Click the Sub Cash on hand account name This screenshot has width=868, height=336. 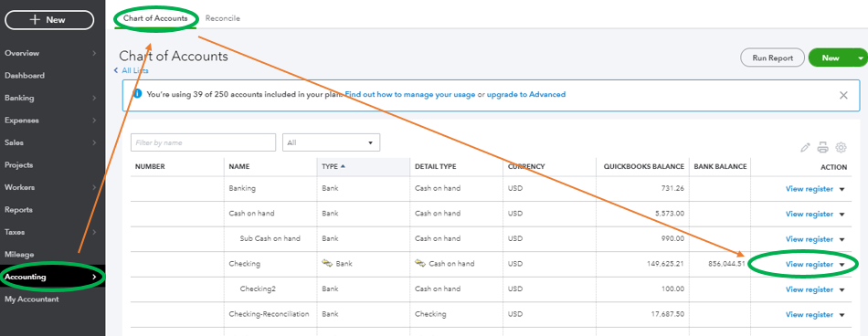[x=270, y=238]
